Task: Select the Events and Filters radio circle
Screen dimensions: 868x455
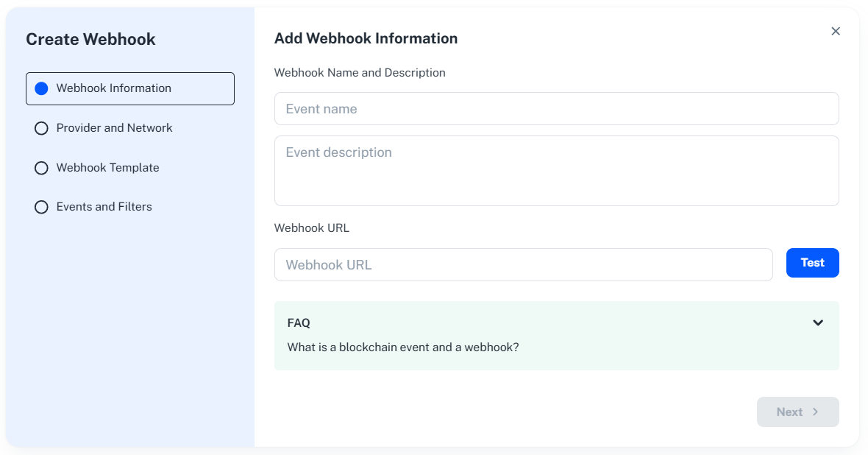Action: [x=41, y=207]
